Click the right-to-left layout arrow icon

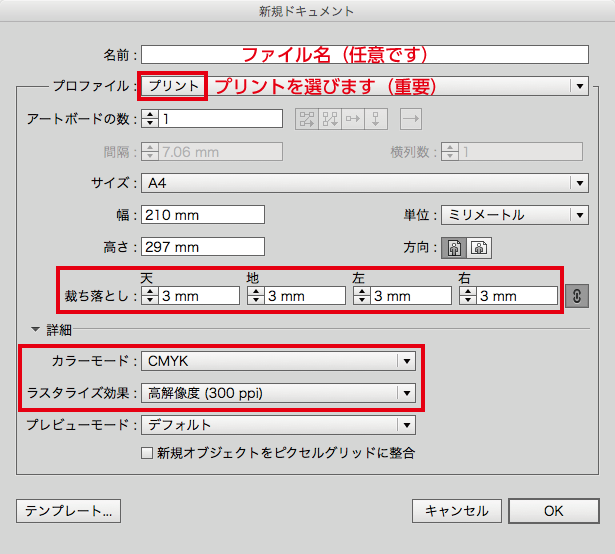411,119
